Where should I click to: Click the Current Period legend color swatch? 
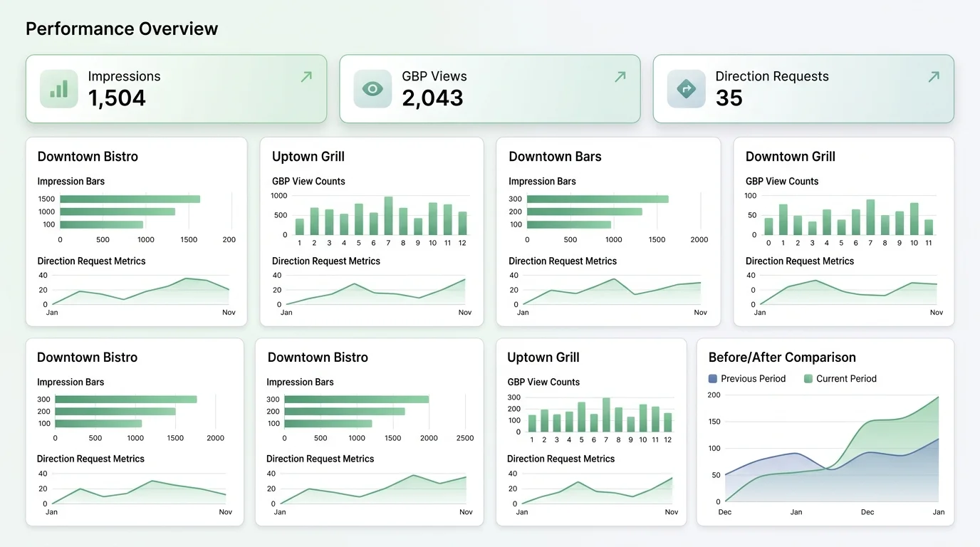pyautogui.click(x=808, y=379)
